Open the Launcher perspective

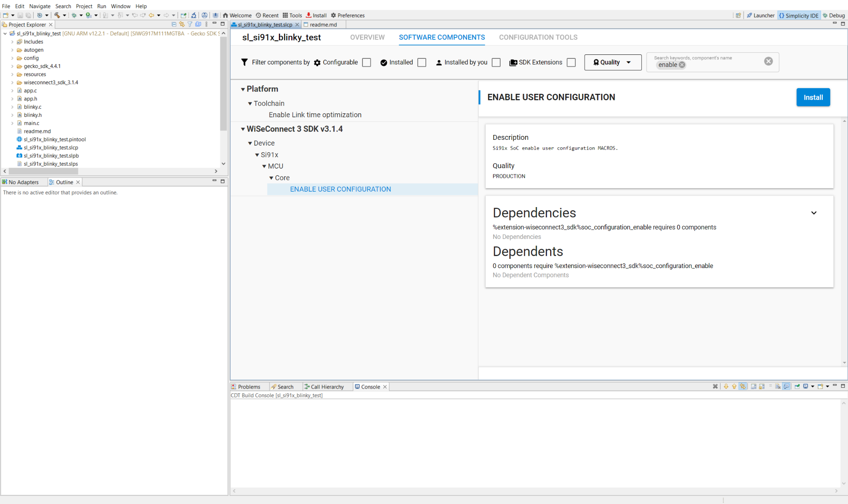pos(760,15)
